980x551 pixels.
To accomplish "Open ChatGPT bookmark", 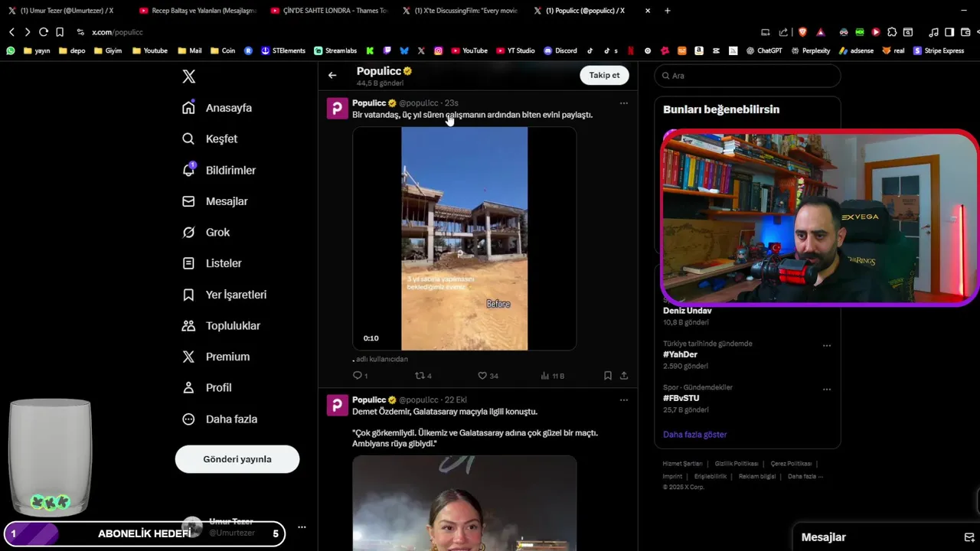I will tap(764, 51).
